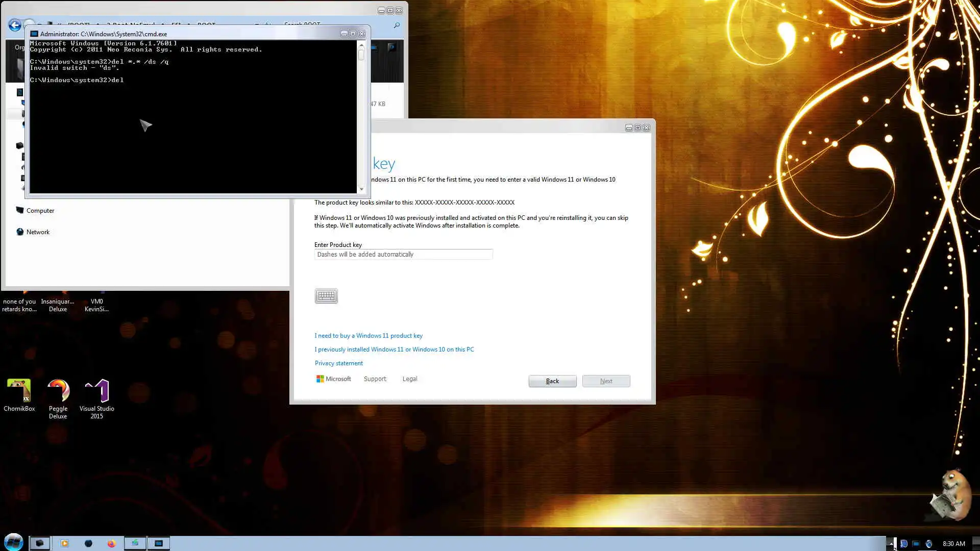Launch Firefox from the taskbar
Screen dimensions: 980x551
point(111,543)
